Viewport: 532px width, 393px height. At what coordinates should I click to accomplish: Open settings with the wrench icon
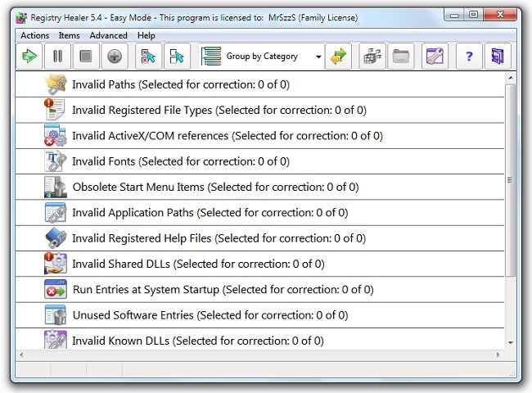pyautogui.click(x=435, y=56)
